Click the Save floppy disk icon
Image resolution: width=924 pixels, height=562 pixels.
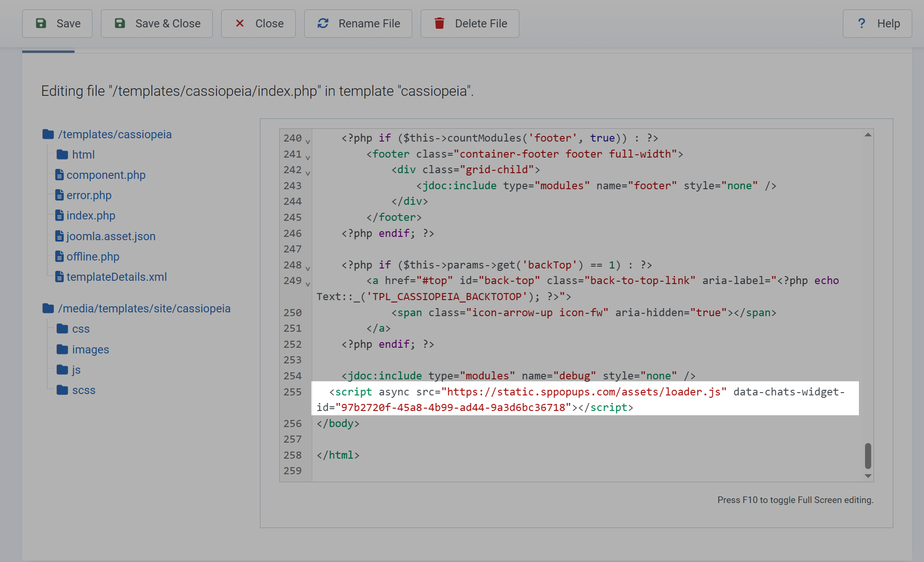[41, 23]
